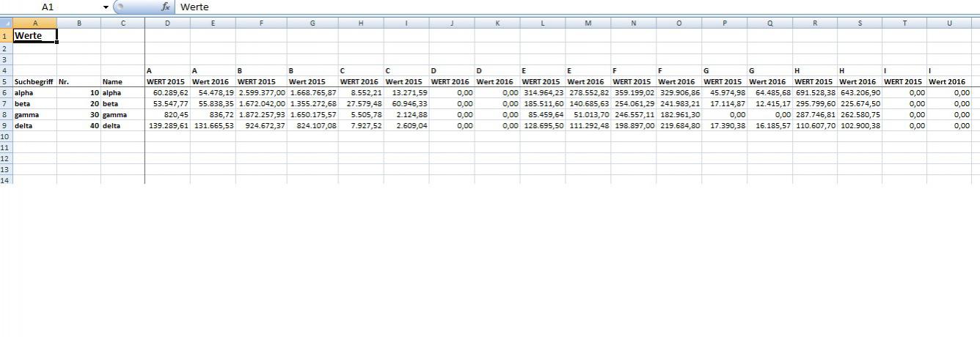Select column J header
Image resolution: width=980 pixels, height=337 pixels.
[x=452, y=23]
